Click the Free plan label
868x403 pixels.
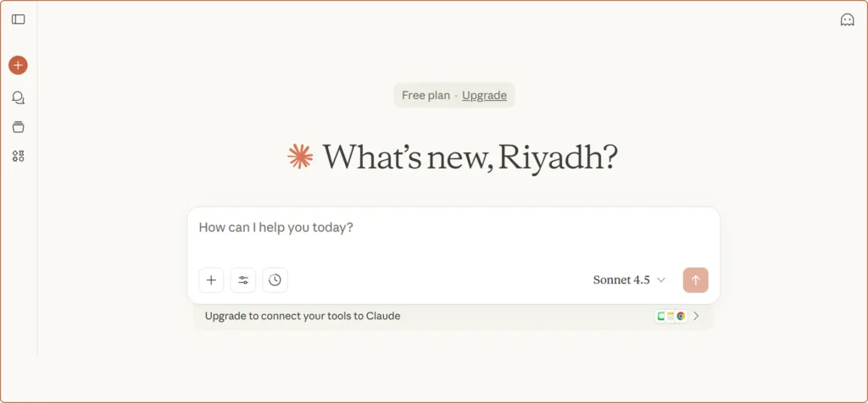426,96
